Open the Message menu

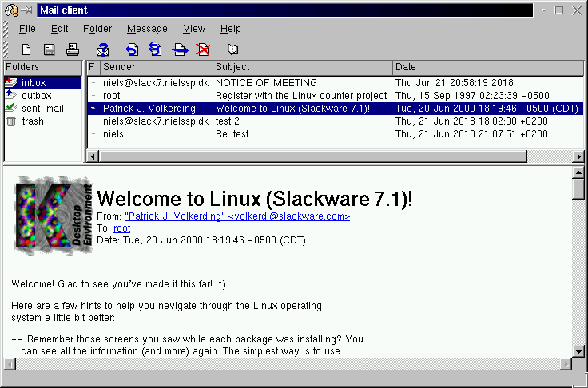(x=147, y=29)
